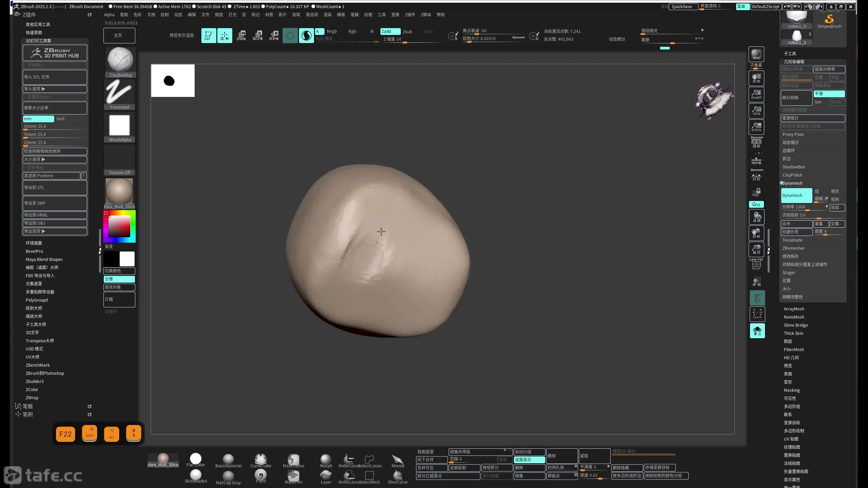Image resolution: width=868 pixels, height=488 pixels.
Task: Select the SliceCurve brush
Action: click(398, 477)
